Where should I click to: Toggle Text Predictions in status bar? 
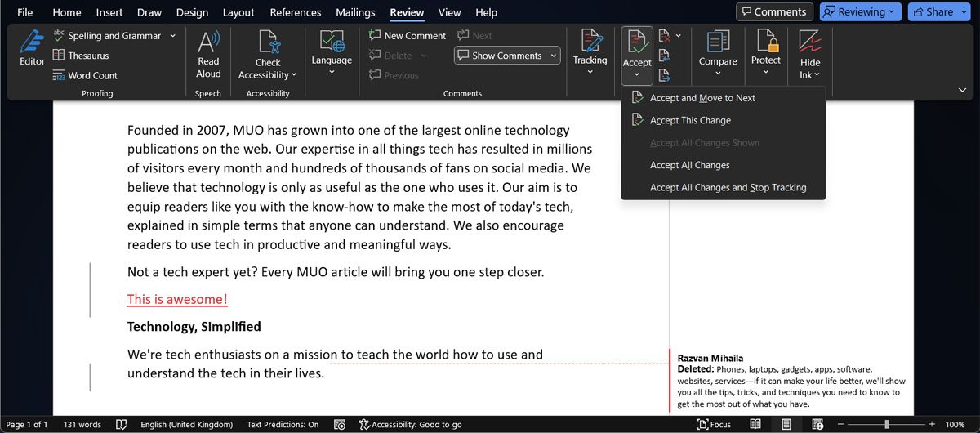click(283, 425)
